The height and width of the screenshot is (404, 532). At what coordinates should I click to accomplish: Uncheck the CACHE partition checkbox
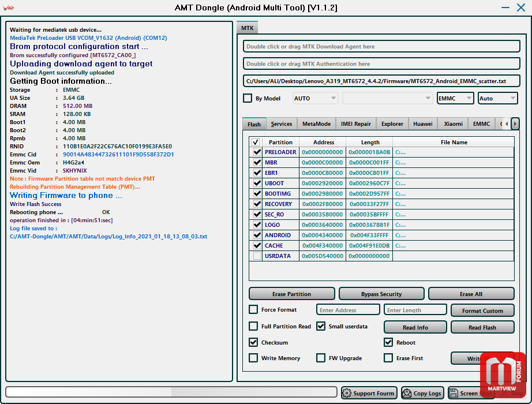click(257, 245)
